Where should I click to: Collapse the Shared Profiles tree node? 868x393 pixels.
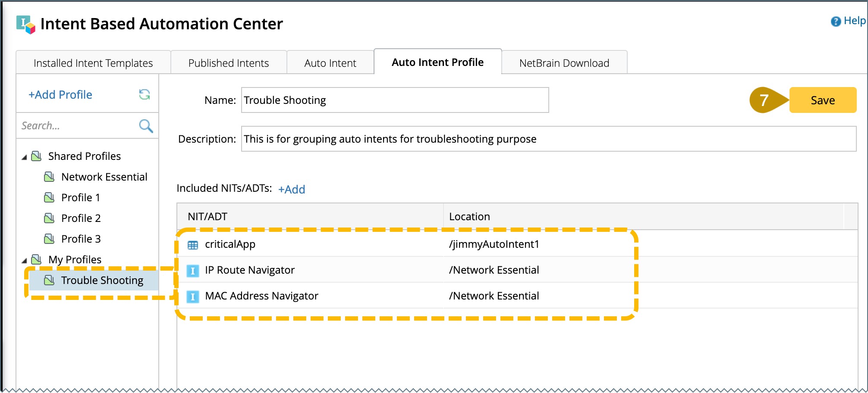(25, 157)
